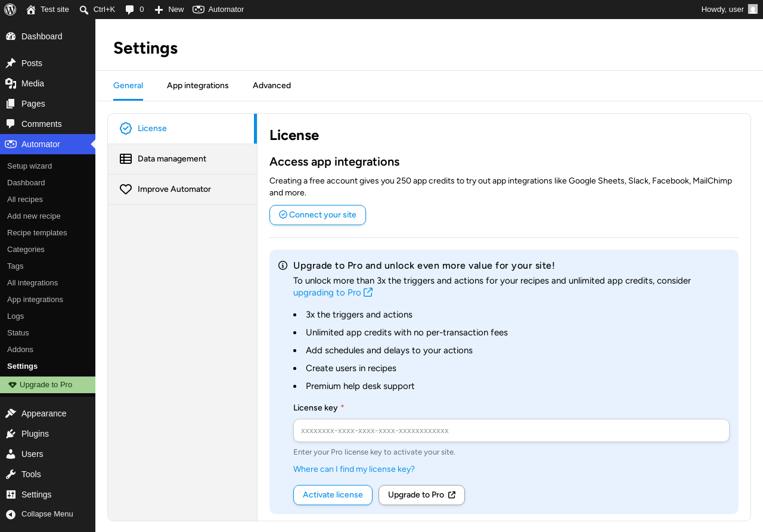The height and width of the screenshot is (532, 763).
Task: Open the upgrading to Pro link
Action: [333, 293]
